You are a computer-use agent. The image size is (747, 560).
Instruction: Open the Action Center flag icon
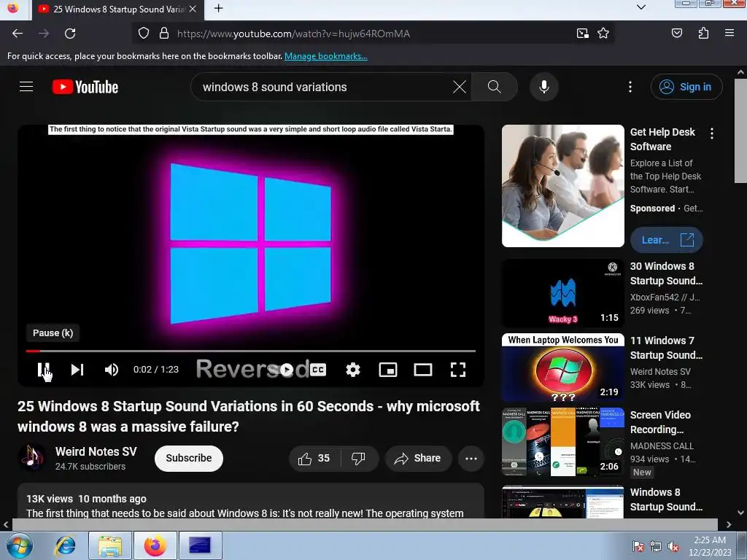coord(638,547)
